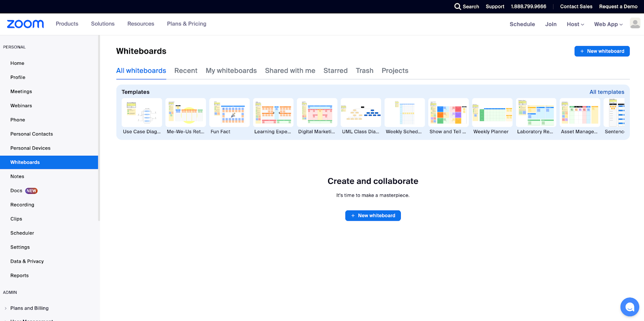644x321 pixels.
Task: Expand the Host dropdown
Action: click(x=575, y=24)
